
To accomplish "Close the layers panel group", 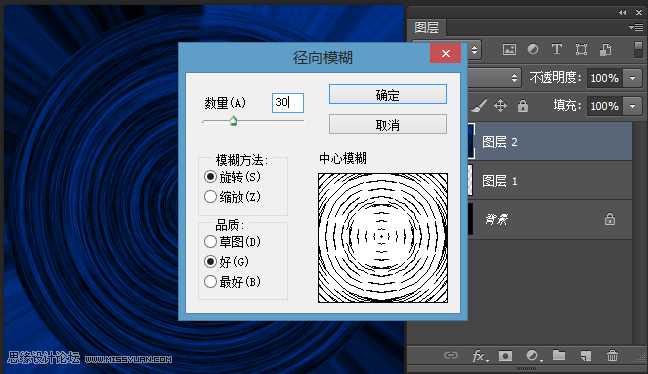I will click(638, 13).
